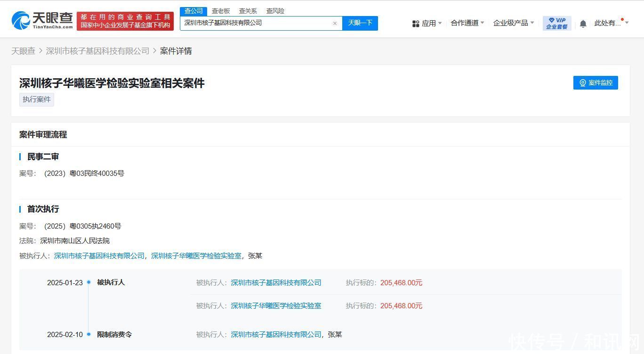The height and width of the screenshot is (354, 644).
Task: Switch to the 查关系 search tab
Action: click(x=248, y=11)
